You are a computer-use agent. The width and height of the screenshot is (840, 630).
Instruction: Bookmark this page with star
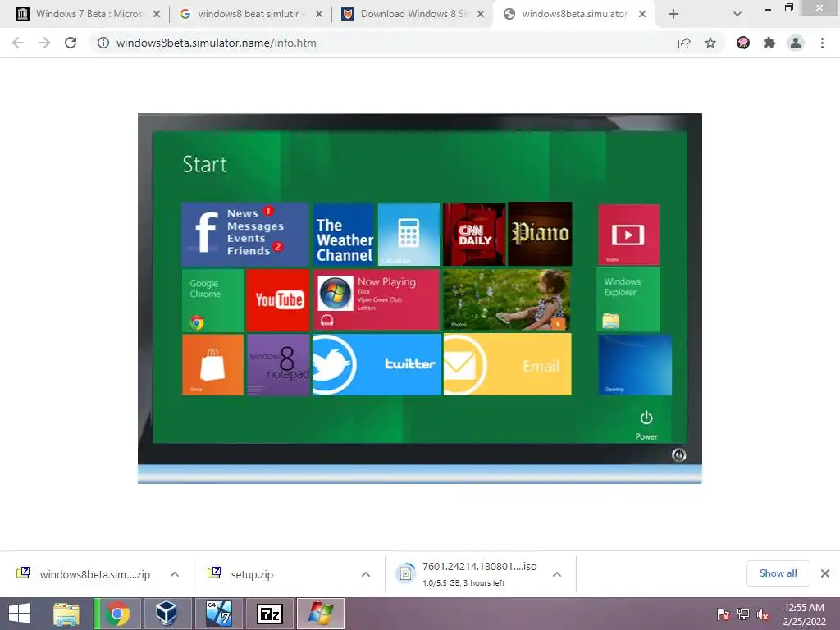pos(710,43)
